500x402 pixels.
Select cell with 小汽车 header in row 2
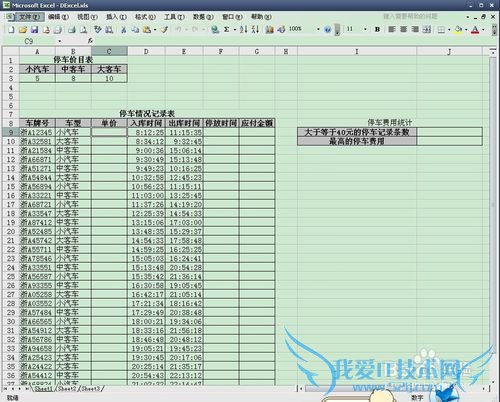pyautogui.click(x=37, y=69)
